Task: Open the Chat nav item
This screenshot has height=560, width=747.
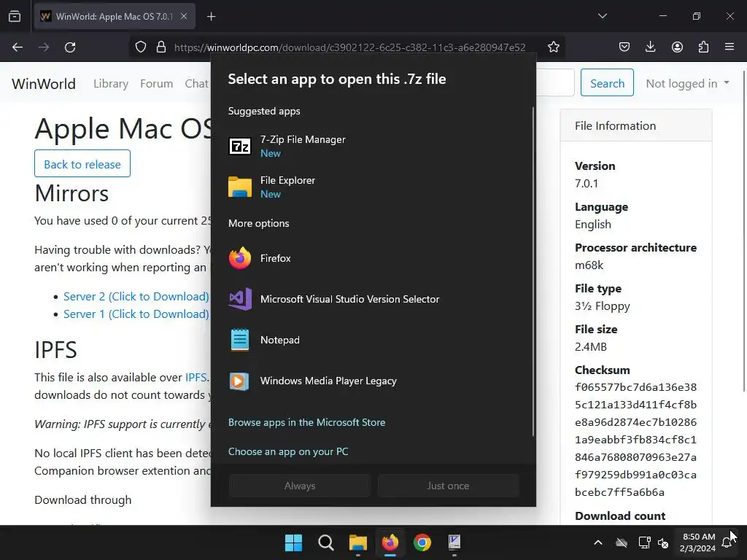Action: 197,84
